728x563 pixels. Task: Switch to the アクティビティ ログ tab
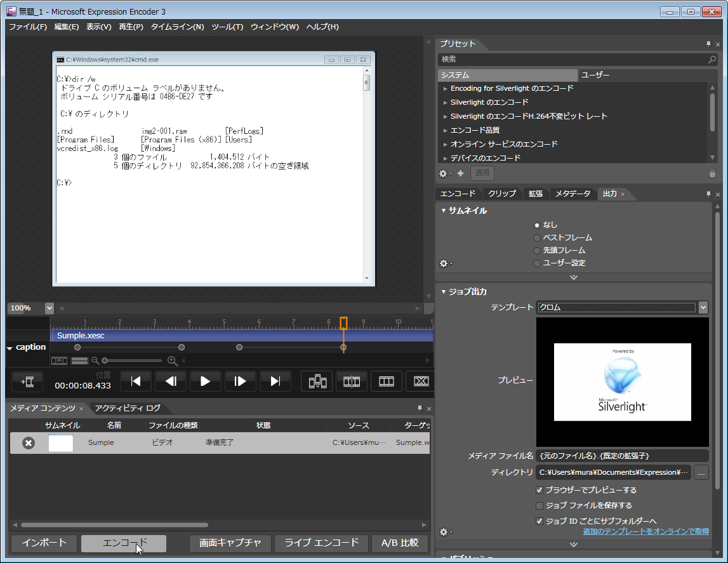[128, 408]
